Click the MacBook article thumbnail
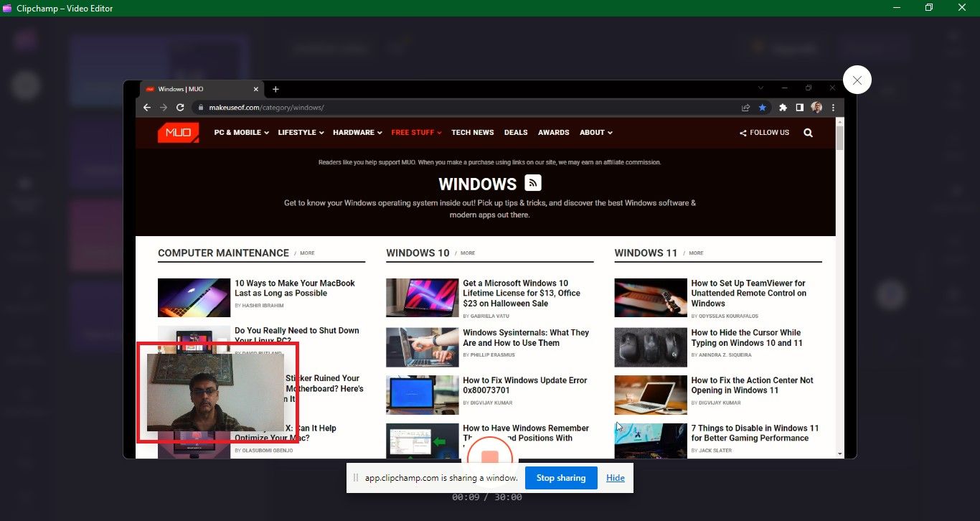The image size is (980, 521). tap(194, 298)
